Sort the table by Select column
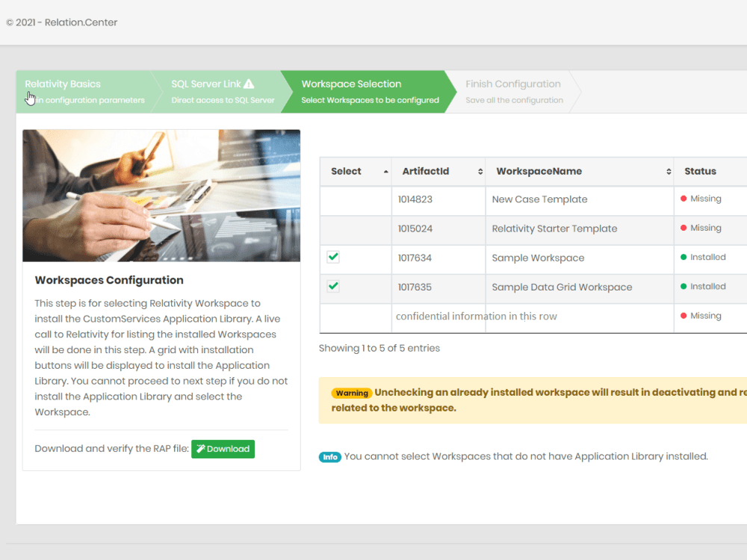The height and width of the screenshot is (560, 747). pos(356,172)
